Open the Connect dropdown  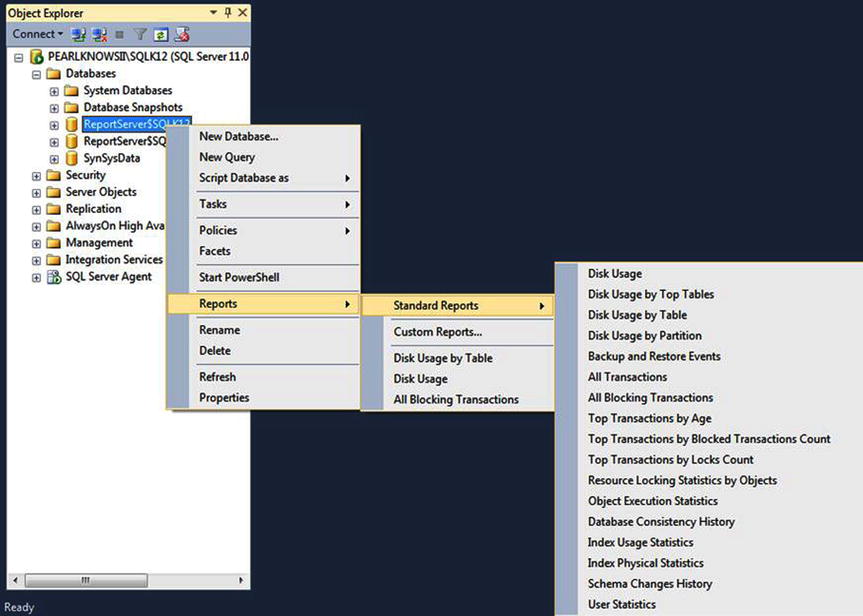click(37, 34)
